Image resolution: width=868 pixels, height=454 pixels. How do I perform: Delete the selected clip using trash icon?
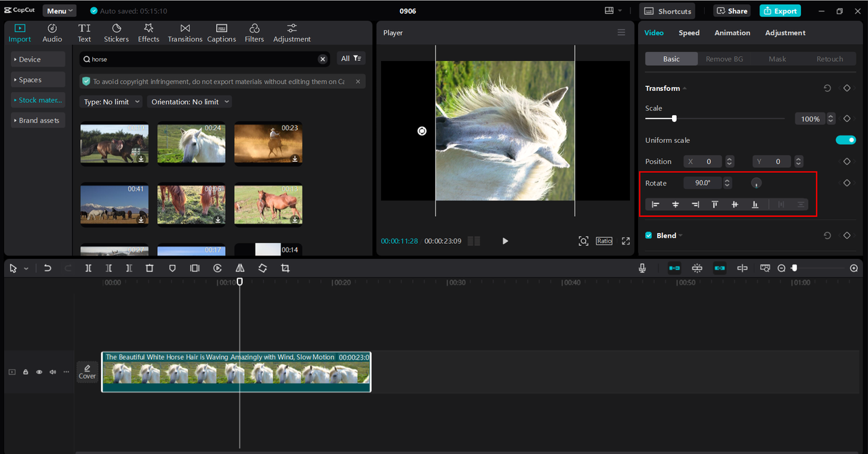[x=150, y=268]
